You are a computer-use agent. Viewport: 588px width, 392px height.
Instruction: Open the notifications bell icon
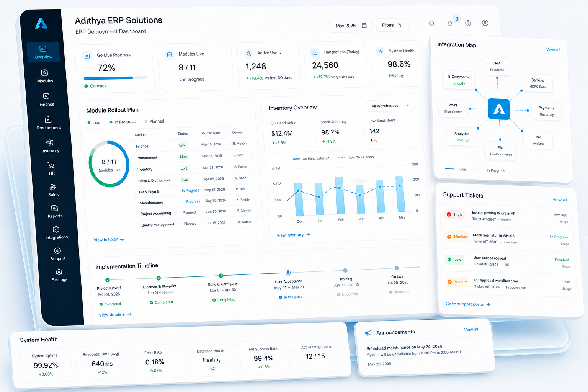tap(450, 24)
